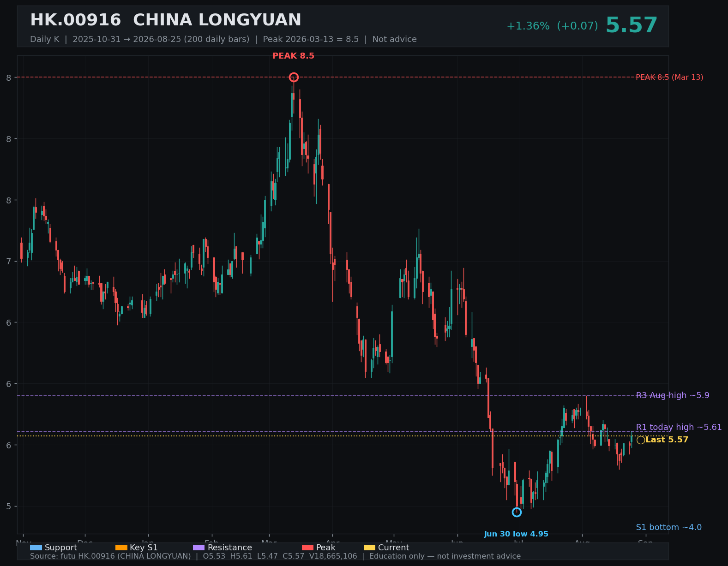This screenshot has height=566, width=728.
Task: Click the 'PEAK 8.5' annotation above the chart
Action: pos(293,56)
